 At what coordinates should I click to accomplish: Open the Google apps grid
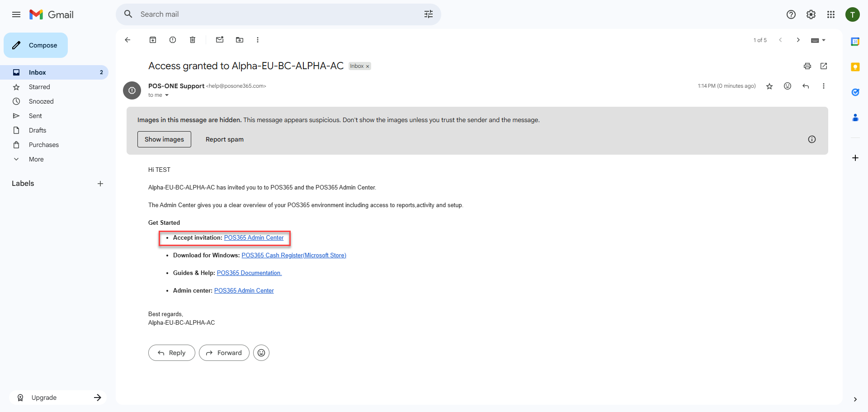(831, 14)
